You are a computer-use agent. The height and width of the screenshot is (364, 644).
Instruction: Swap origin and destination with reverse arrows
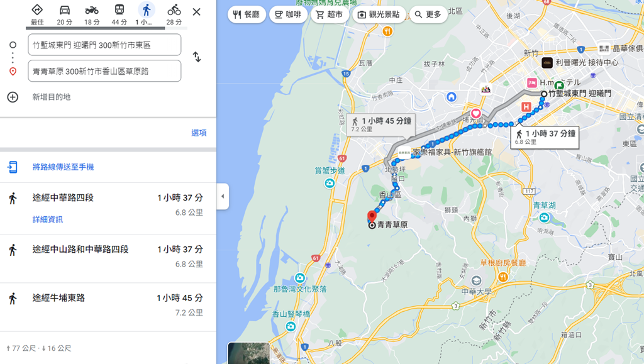click(x=197, y=57)
